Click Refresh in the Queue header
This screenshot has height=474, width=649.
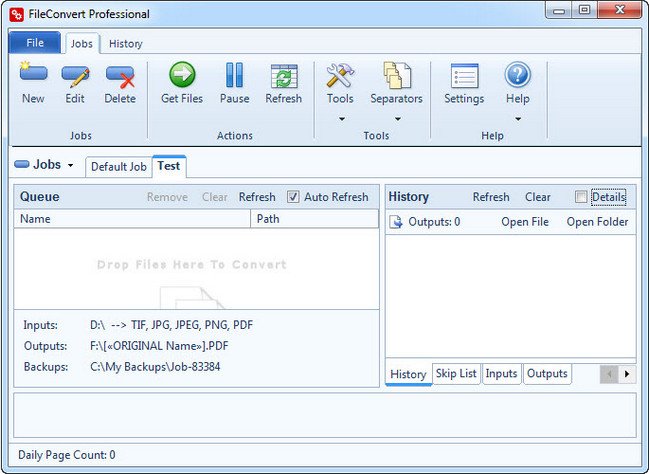click(x=257, y=197)
